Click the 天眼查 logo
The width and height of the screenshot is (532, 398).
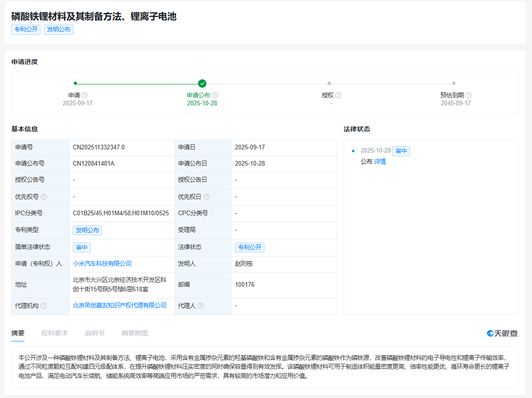point(502,333)
